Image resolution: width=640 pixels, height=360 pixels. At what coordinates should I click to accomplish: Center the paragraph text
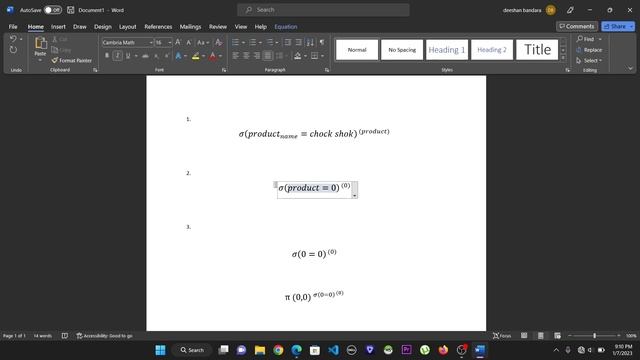coord(246,56)
